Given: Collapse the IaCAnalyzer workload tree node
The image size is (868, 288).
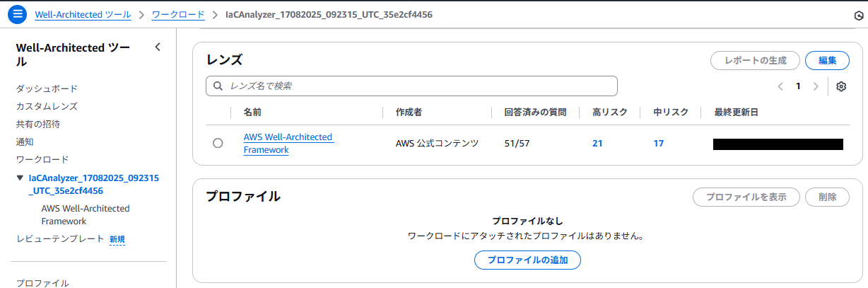Looking at the screenshot, I should tap(20, 178).
